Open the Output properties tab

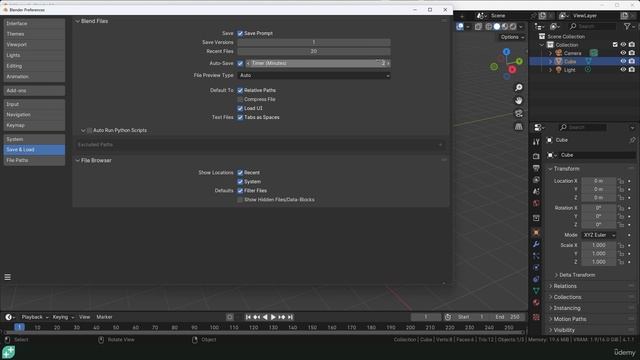(536, 168)
